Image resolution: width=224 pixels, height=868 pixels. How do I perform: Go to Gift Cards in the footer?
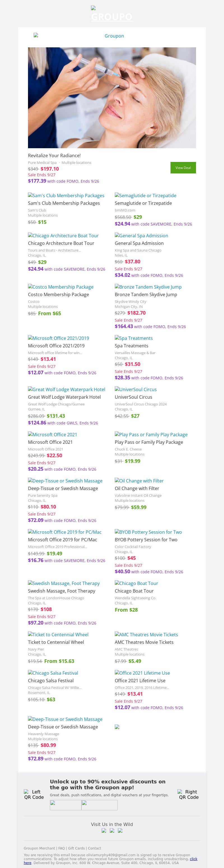pyautogui.click(x=76, y=848)
